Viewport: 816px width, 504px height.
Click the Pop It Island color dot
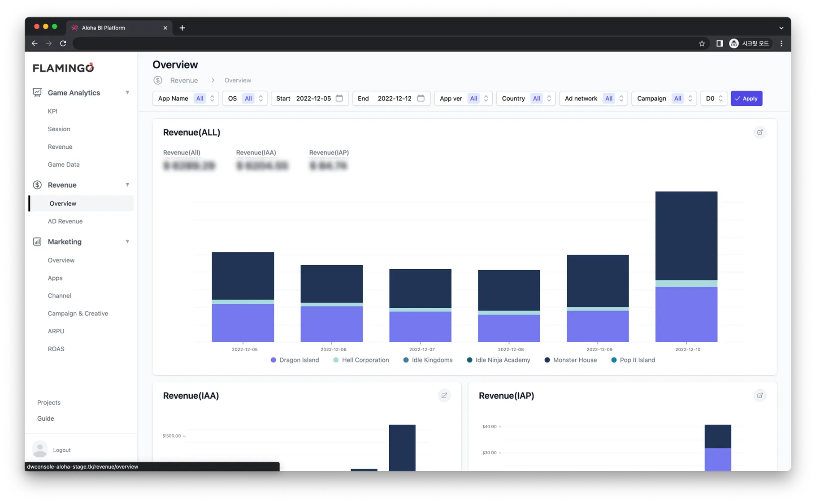point(614,360)
